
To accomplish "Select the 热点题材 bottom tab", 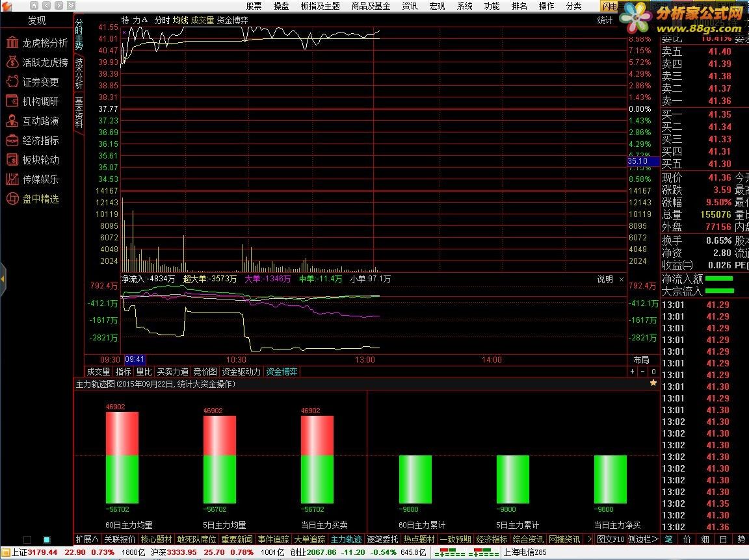I will coord(419,539).
